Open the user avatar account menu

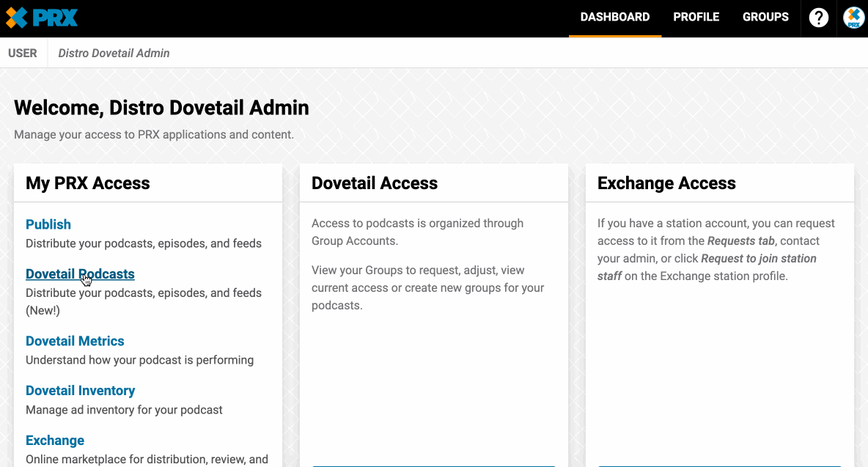tap(853, 18)
